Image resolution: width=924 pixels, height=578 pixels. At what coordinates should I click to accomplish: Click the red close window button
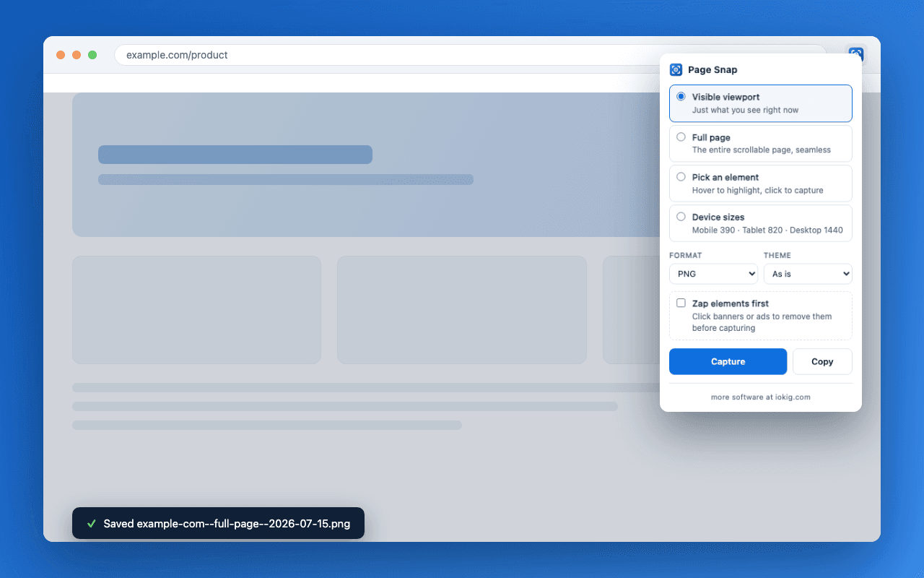[x=61, y=55]
